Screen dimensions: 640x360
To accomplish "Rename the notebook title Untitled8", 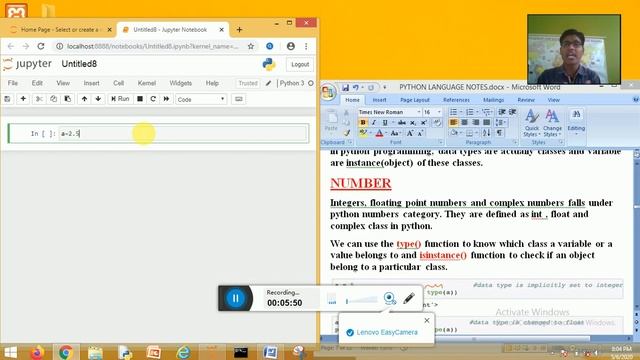I will tap(79, 64).
